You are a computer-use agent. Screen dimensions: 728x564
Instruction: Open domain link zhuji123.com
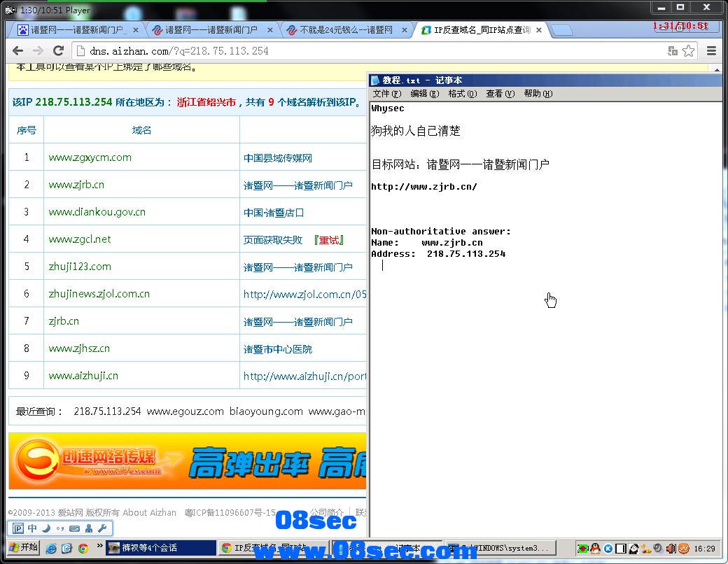click(x=79, y=267)
